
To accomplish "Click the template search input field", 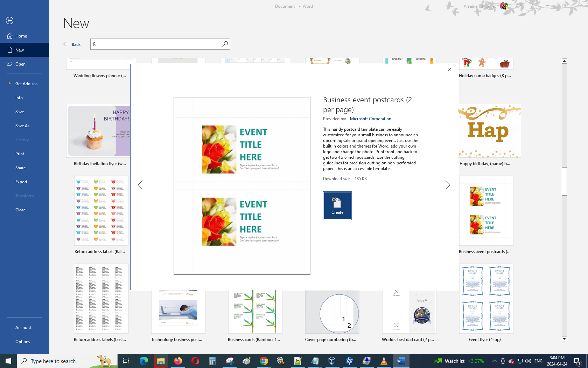I will [156, 44].
